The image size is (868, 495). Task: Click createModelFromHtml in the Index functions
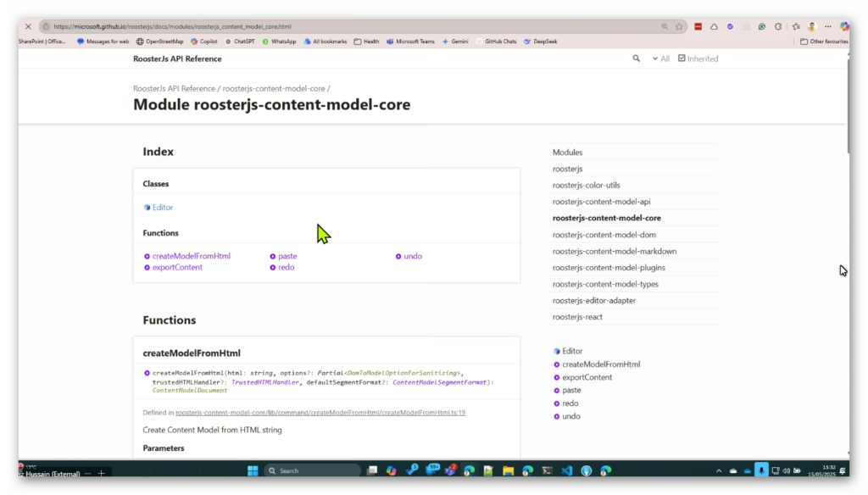point(191,256)
